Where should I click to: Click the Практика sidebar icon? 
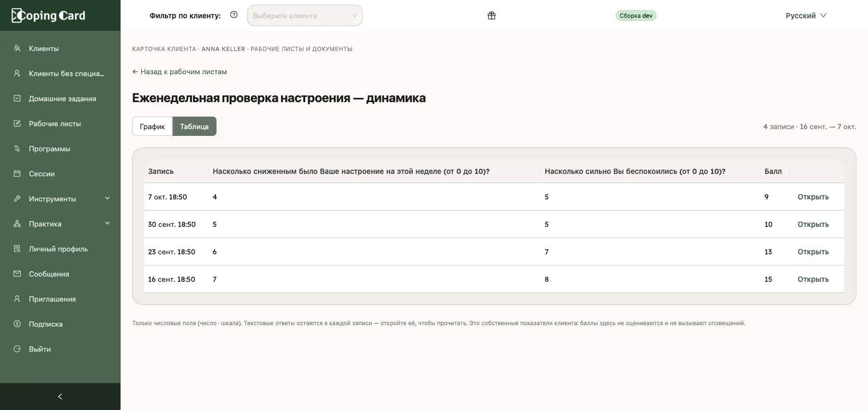click(x=17, y=224)
